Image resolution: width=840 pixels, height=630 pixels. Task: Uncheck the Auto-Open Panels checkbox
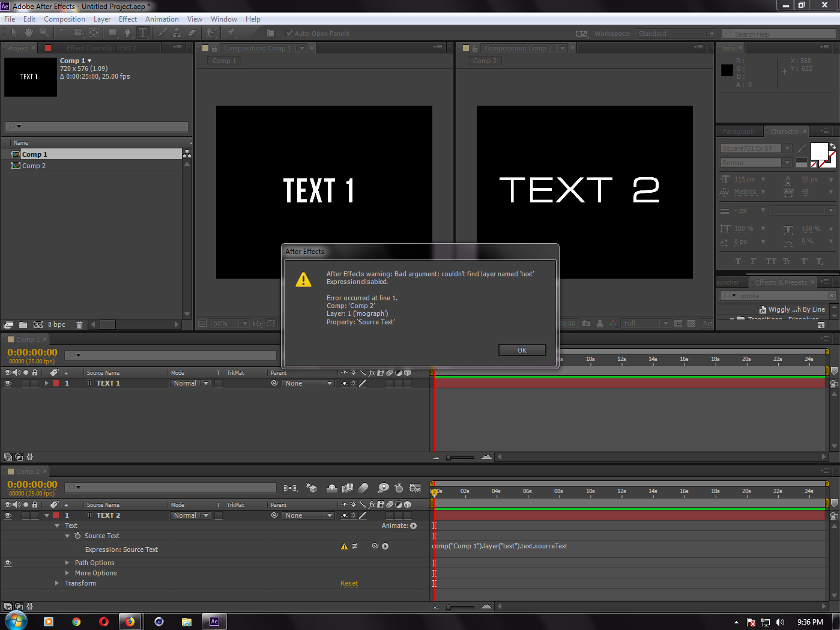coord(289,33)
